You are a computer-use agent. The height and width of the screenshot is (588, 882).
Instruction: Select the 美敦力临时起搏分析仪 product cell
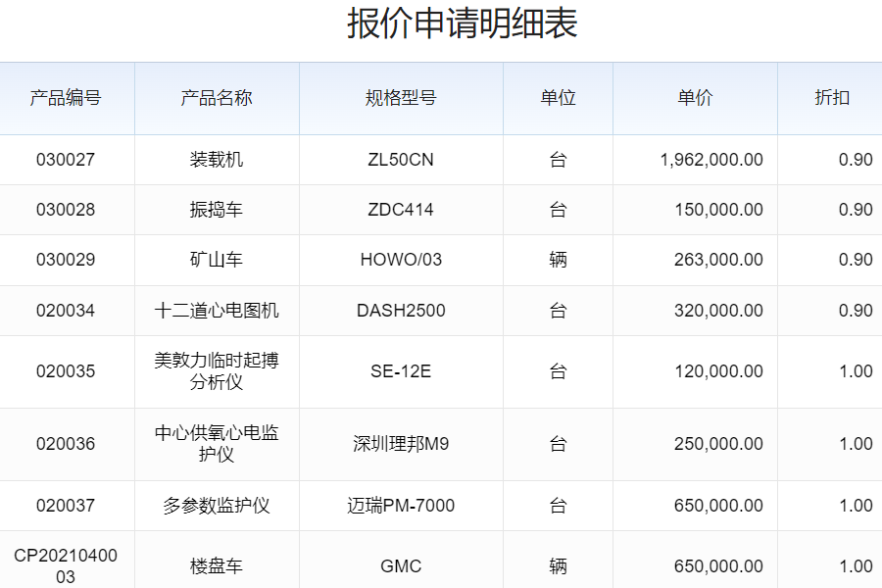coord(217,371)
